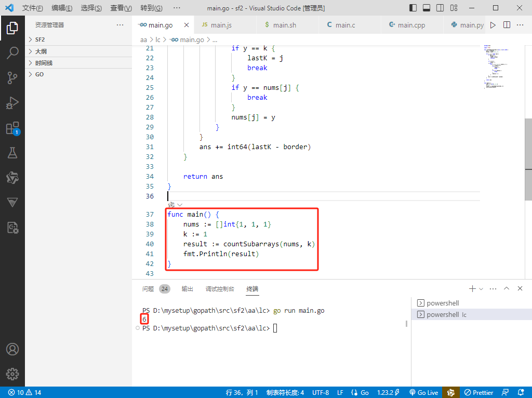Open the 转到(G) menu
Screen dimensions: 532x398
click(151, 8)
